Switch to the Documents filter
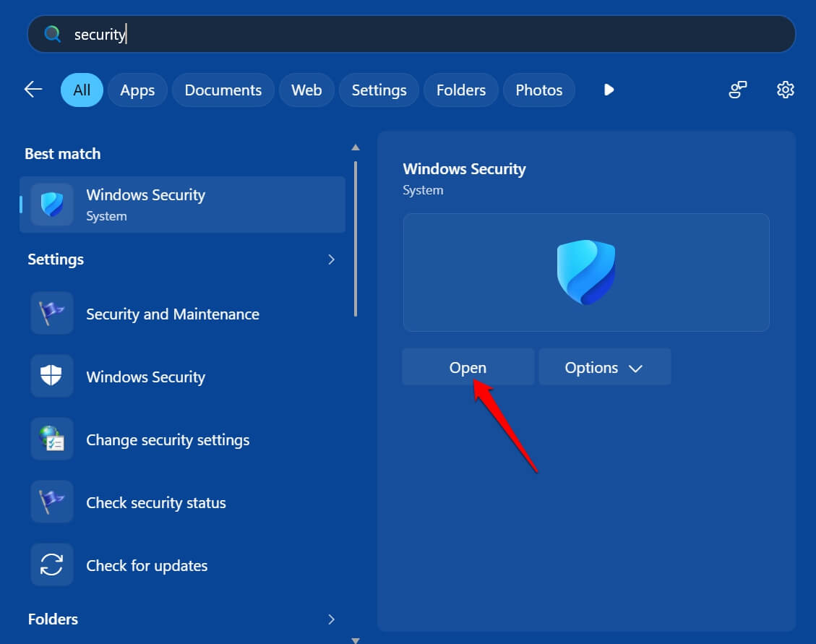Screen dimensions: 816x644 [223, 90]
